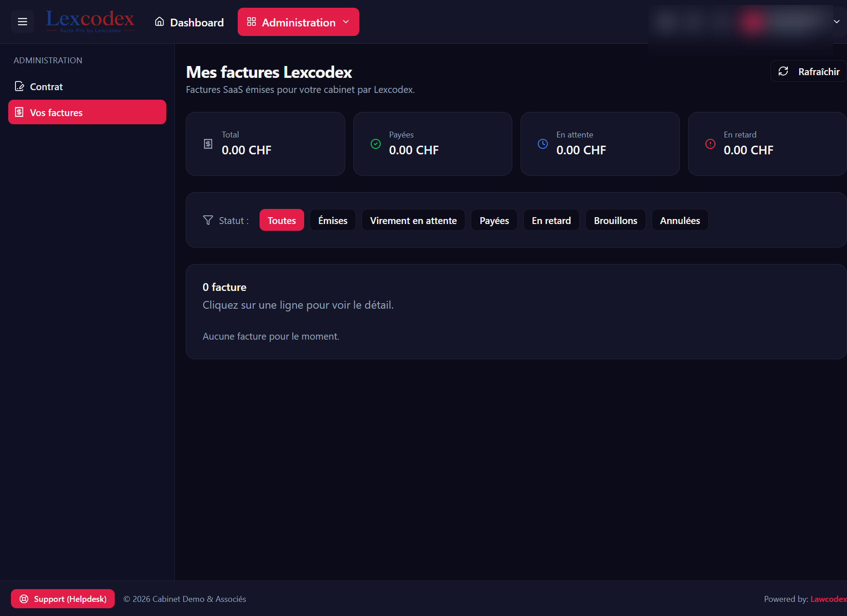This screenshot has width=847, height=616.
Task: Open the user account chevron menu
Action: click(837, 21)
